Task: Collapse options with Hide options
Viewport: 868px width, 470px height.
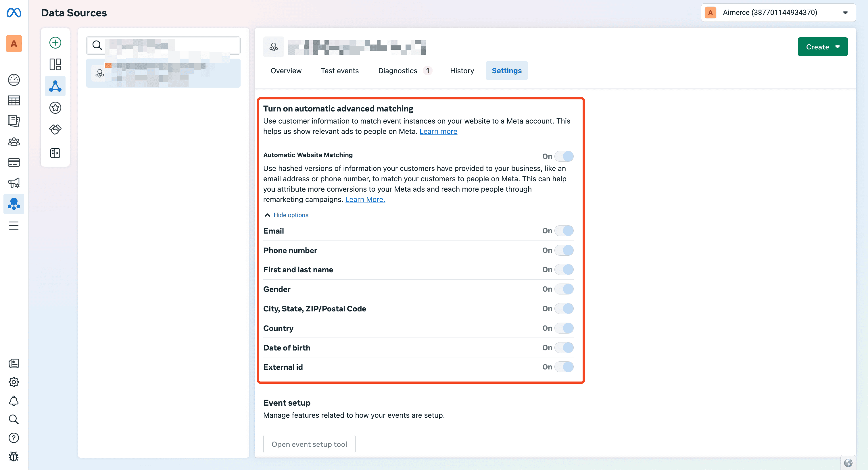Action: 291,215
